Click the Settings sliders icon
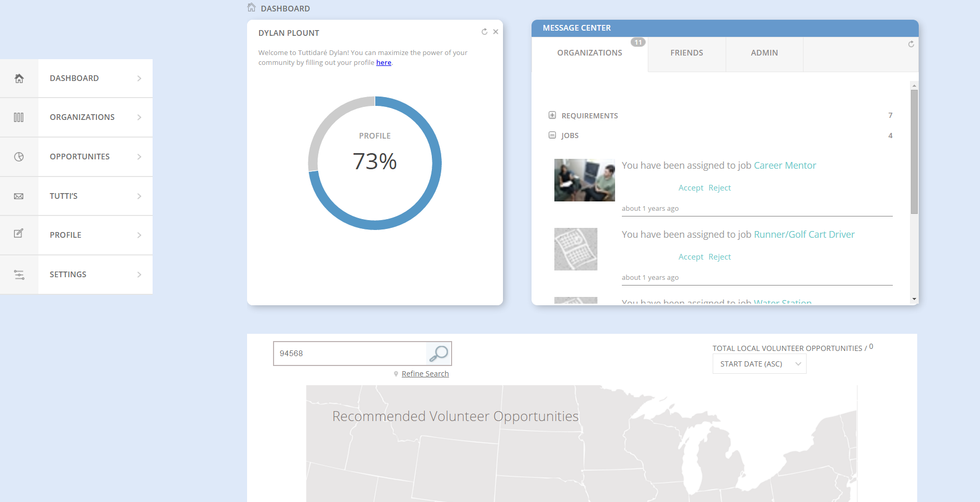 point(19,275)
